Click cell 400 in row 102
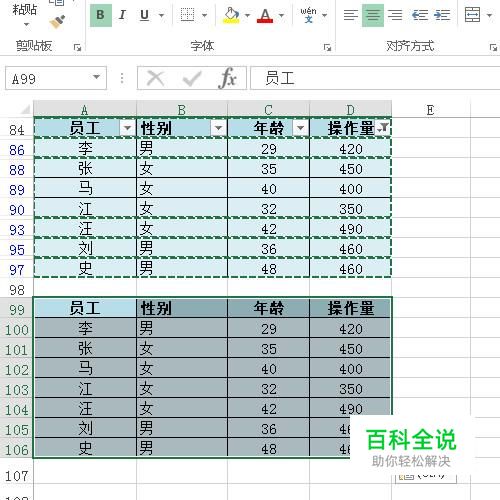Image resolution: width=500 pixels, height=500 pixels. [350, 368]
